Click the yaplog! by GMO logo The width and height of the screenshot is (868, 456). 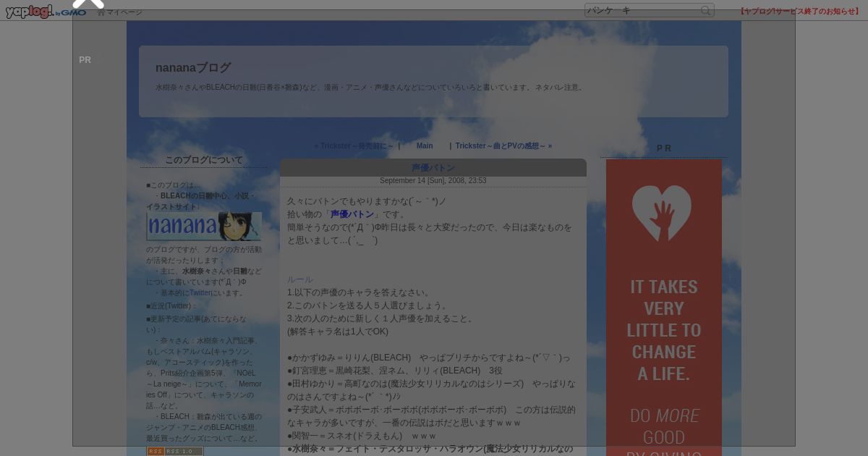tap(46, 12)
